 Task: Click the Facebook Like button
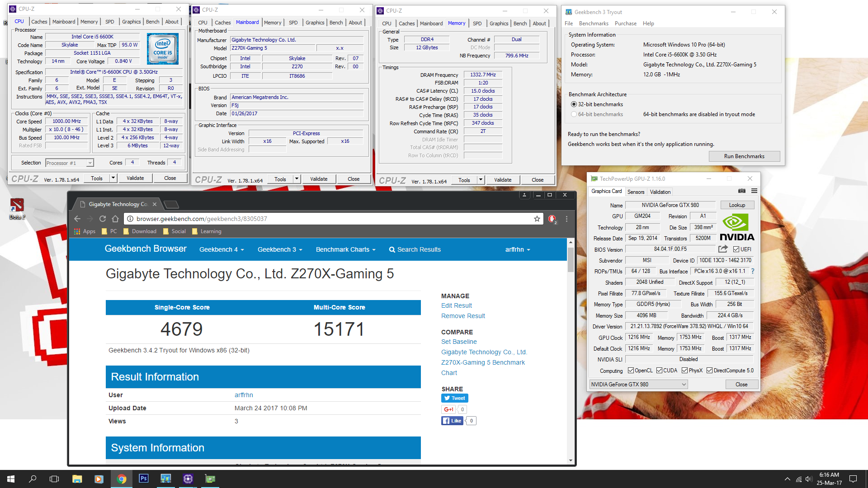pos(452,421)
